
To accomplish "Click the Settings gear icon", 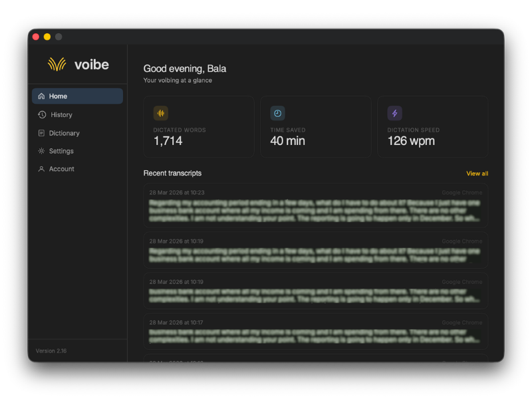I will [41, 151].
